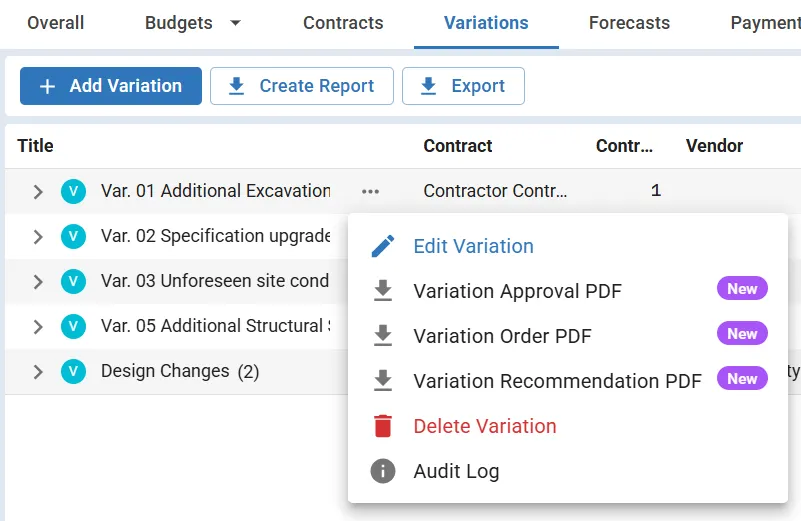Switch to the Contracts tab
Screen dimensions: 801x521
[343, 23]
